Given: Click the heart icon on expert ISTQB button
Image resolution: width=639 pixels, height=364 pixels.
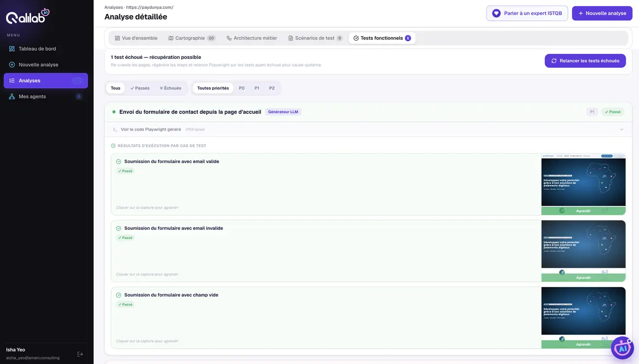Looking at the screenshot, I should click(496, 13).
